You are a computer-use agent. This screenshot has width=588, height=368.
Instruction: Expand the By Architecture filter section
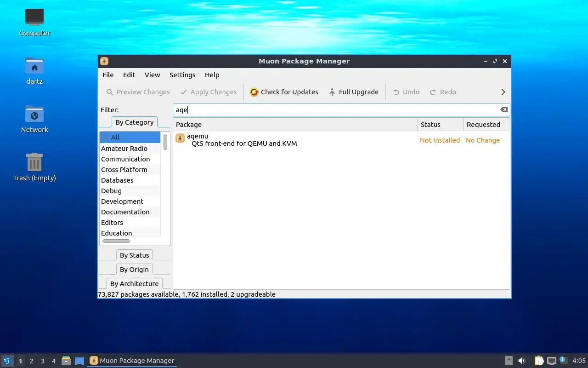click(x=135, y=284)
